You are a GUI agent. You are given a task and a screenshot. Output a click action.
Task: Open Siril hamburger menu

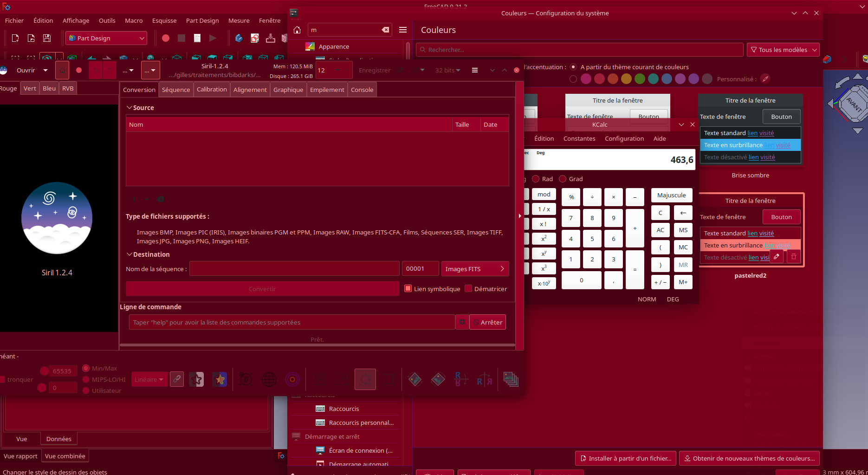tap(474, 70)
